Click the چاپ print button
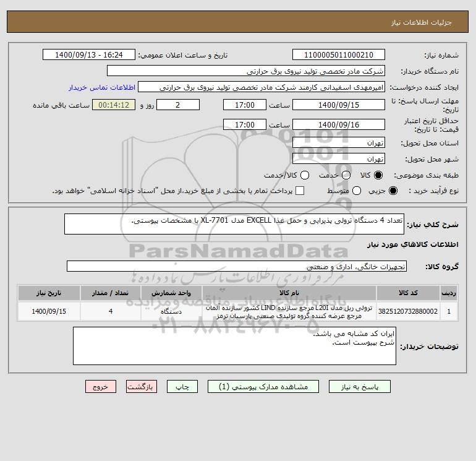Viewport: 476px width, 461px height. click(182, 387)
